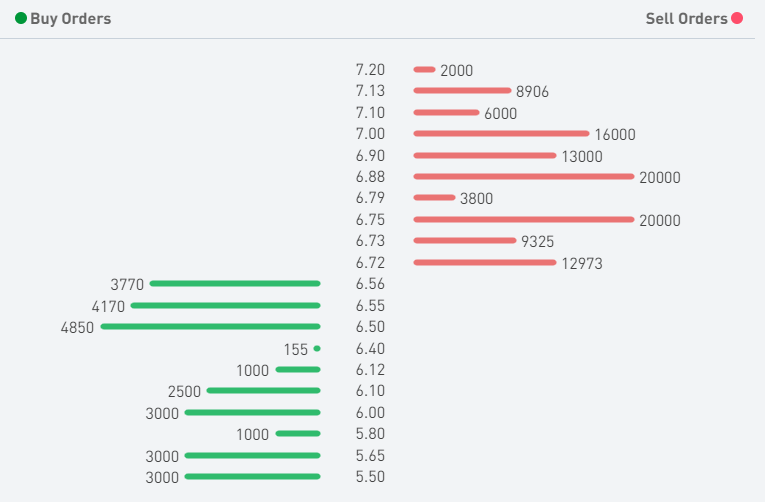Click the 2500 buy order bar
The width and height of the screenshot is (765, 502).
pyautogui.click(x=264, y=391)
